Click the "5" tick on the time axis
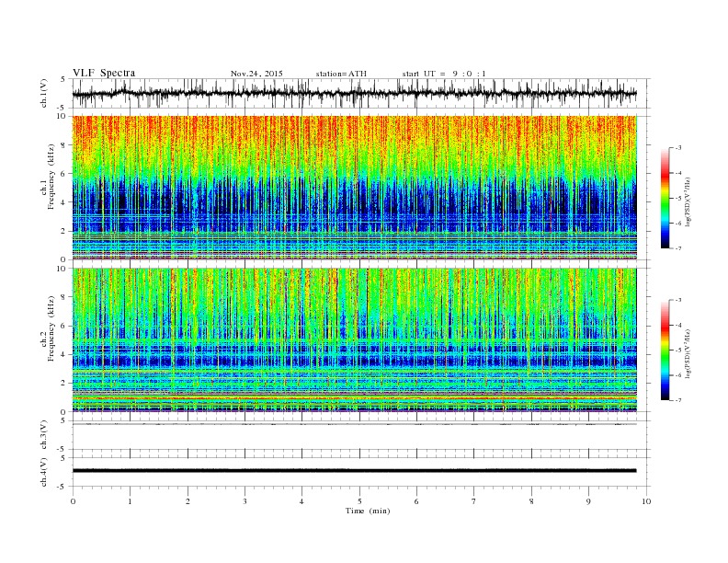Viewport: 728px width, 563px height. tap(359, 501)
